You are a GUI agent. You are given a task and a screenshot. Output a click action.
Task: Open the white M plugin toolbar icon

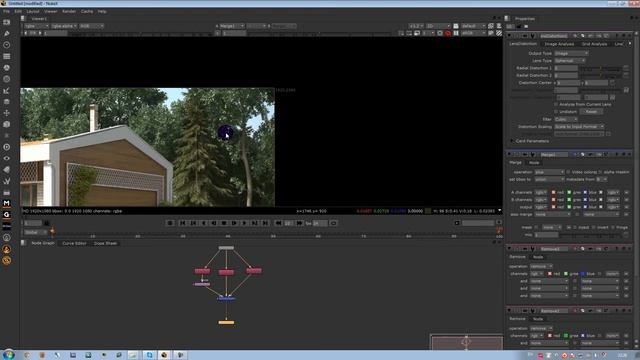click(x=7, y=203)
